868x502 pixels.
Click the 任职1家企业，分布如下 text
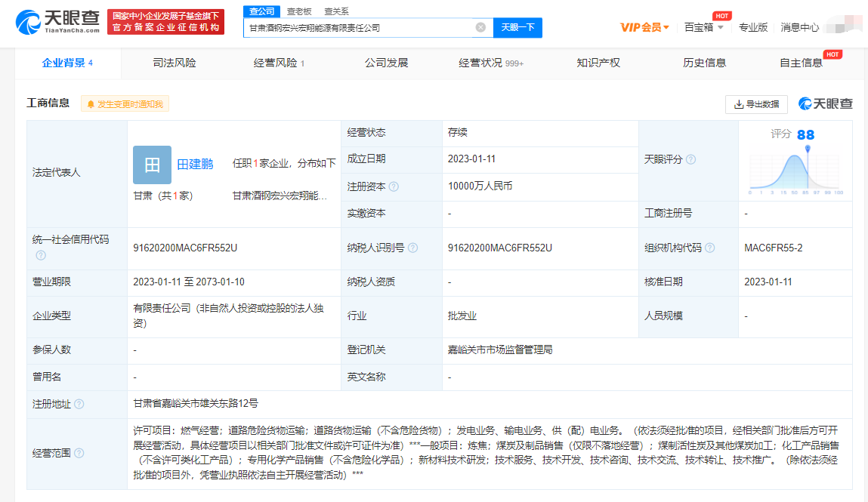point(284,164)
